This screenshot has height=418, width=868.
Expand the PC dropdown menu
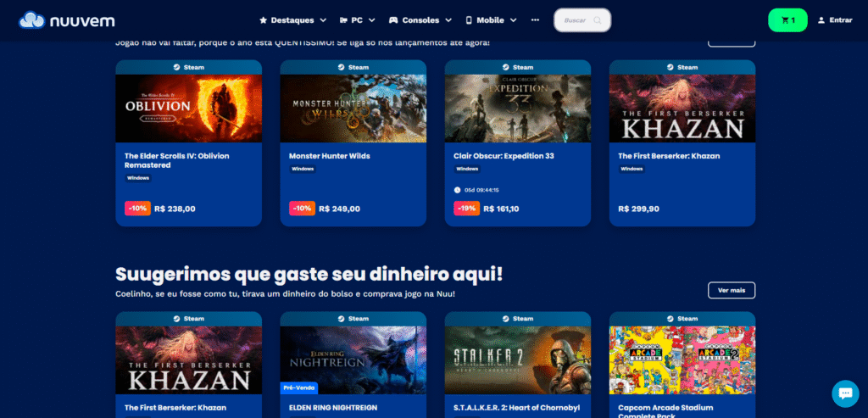(358, 20)
